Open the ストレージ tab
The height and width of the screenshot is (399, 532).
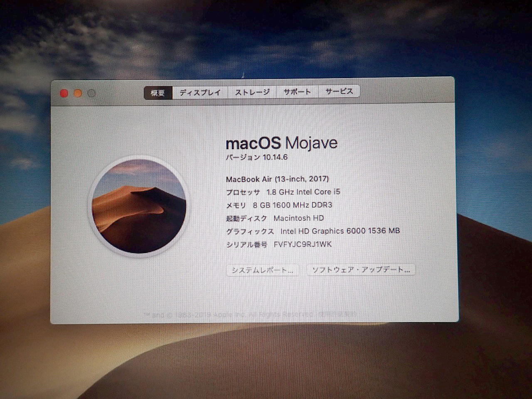coord(252,92)
